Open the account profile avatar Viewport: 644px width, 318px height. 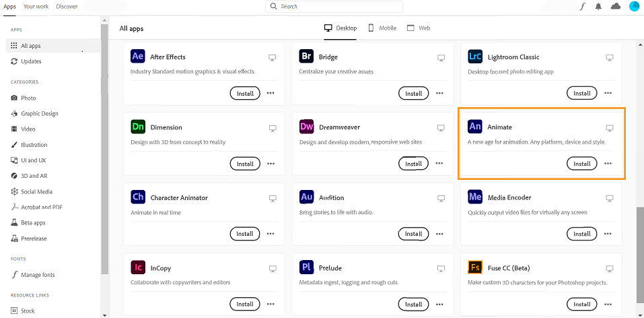pos(635,6)
